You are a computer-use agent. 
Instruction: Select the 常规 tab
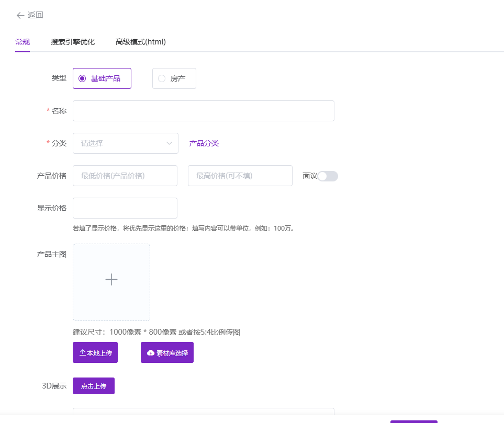[23, 42]
